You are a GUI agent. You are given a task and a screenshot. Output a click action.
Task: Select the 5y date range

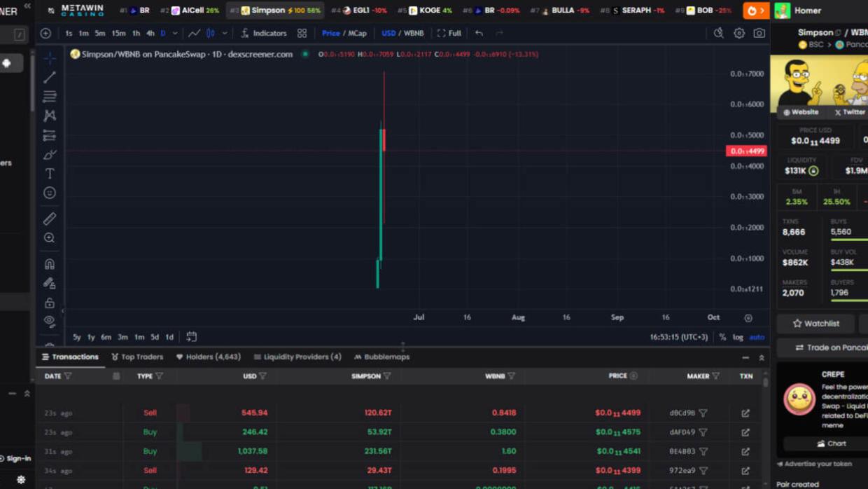77,337
